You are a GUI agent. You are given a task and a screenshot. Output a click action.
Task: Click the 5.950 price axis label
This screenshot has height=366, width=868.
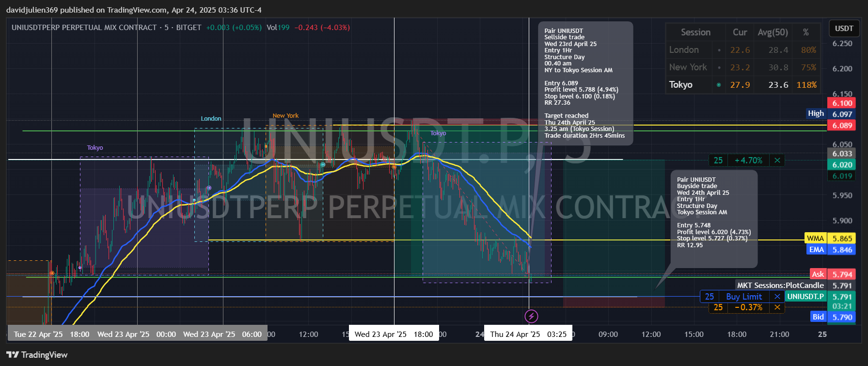842,195
